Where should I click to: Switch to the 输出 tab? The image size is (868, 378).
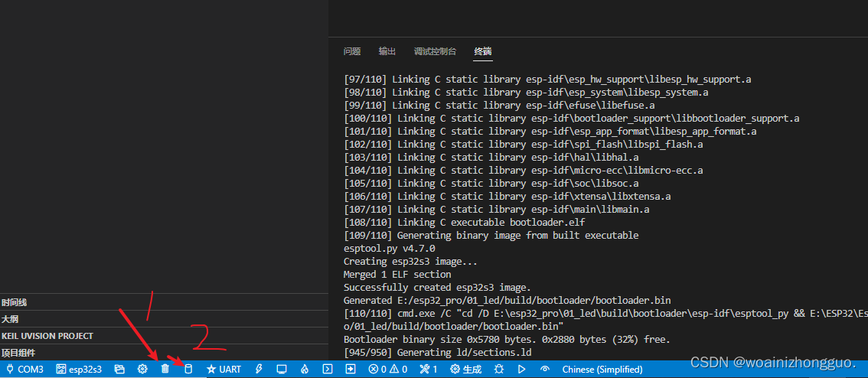coord(387,51)
